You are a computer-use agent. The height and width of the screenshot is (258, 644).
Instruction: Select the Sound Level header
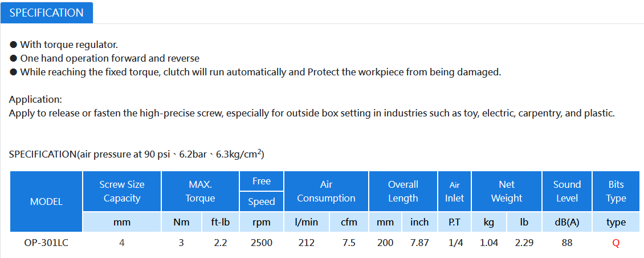(567, 191)
